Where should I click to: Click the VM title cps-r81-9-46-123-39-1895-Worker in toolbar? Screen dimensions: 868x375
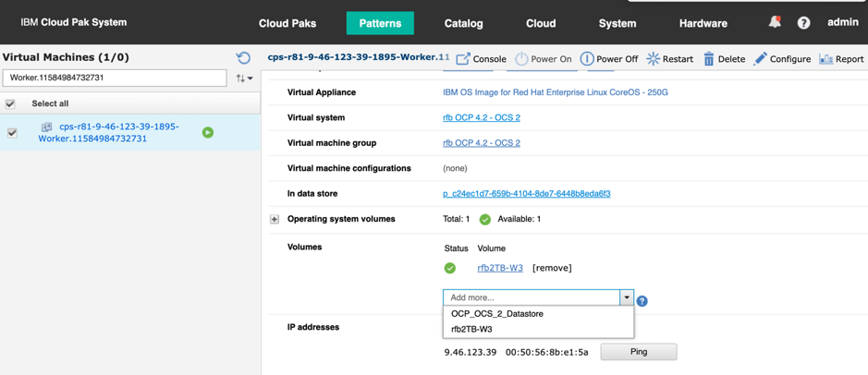coord(359,57)
